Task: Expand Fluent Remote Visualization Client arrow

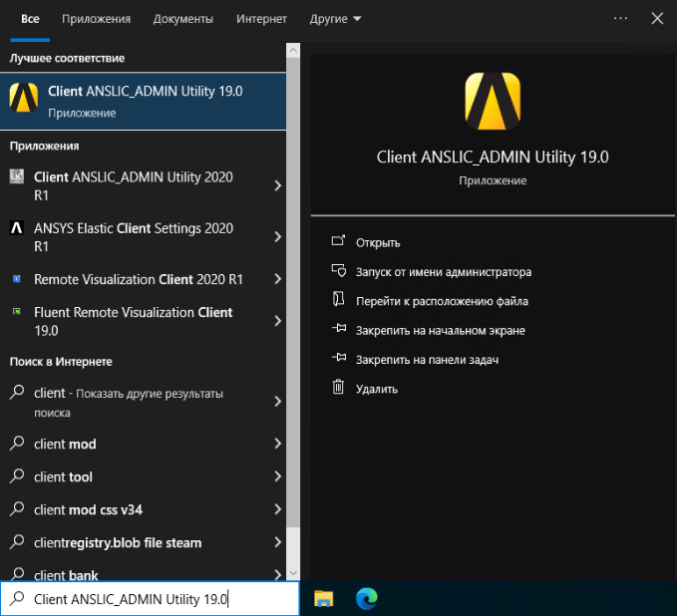Action: [x=277, y=321]
